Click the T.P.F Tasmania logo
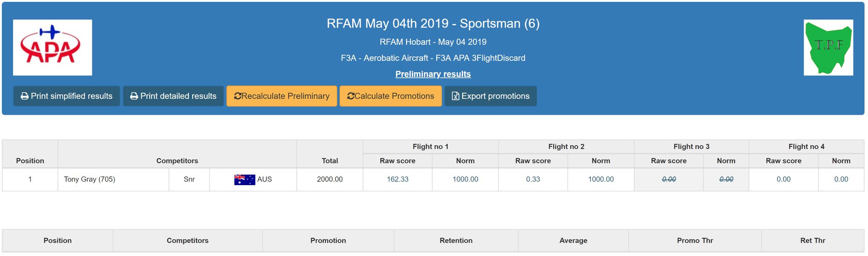Viewport: 868px width, 256px height. pos(828,47)
